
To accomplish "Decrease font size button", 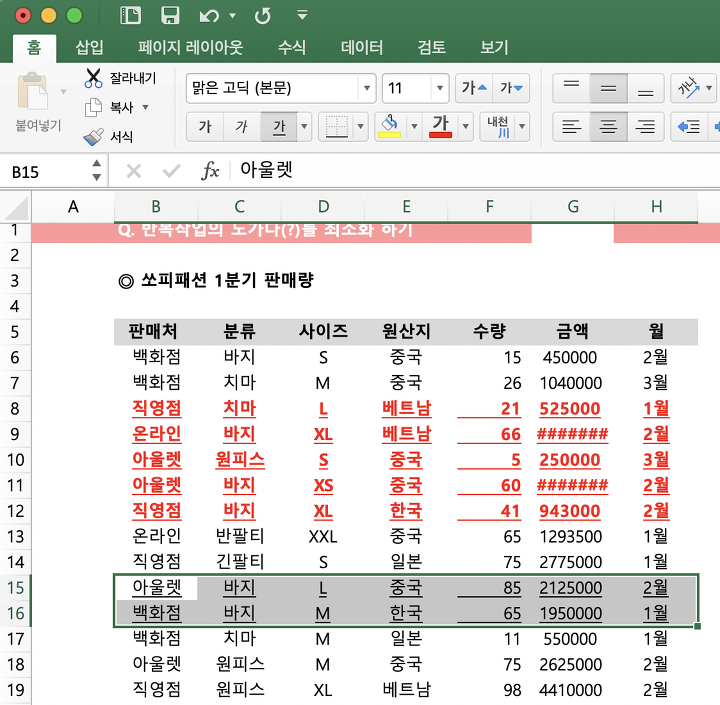I will click(511, 88).
